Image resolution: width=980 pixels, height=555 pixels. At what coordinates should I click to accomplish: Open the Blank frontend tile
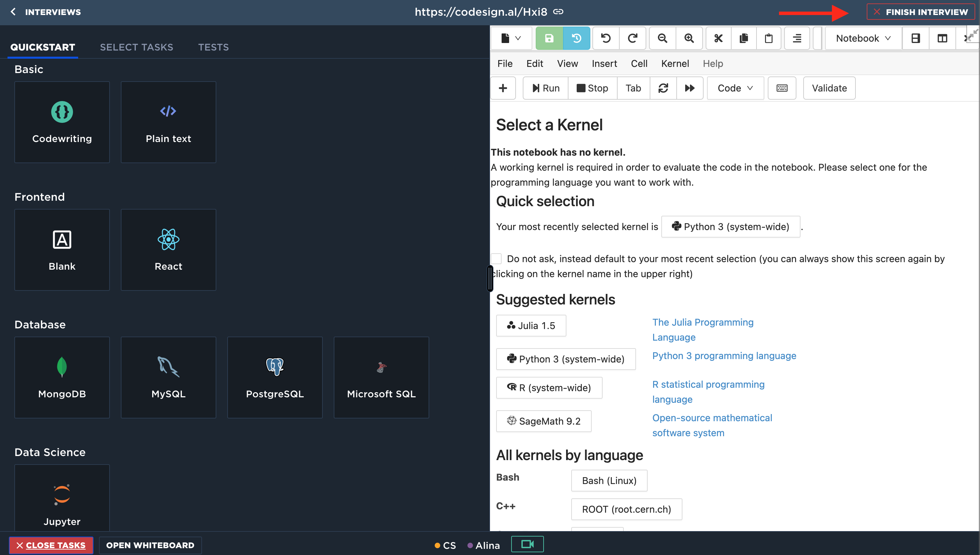point(62,250)
